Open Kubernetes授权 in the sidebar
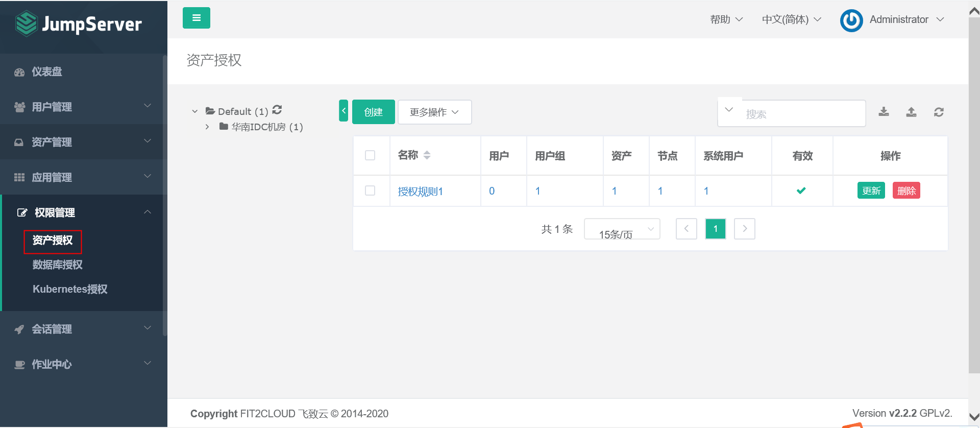Viewport: 980px width, 428px height. pos(70,289)
